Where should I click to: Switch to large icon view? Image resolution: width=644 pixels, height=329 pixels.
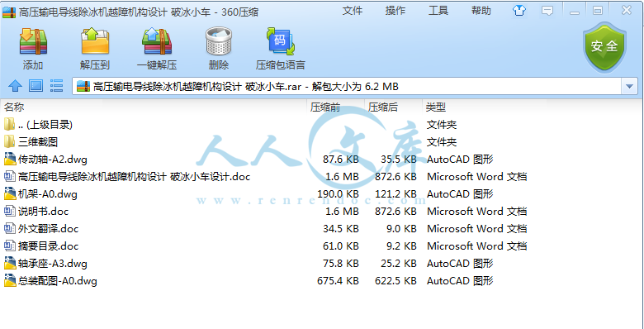point(36,86)
